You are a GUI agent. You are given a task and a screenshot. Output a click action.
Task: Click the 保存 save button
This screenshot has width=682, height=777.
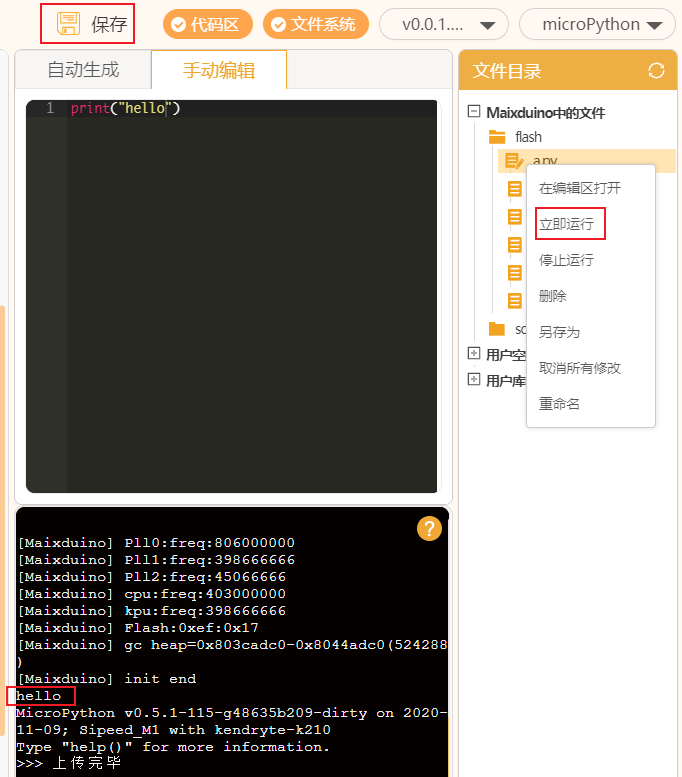(x=88, y=24)
